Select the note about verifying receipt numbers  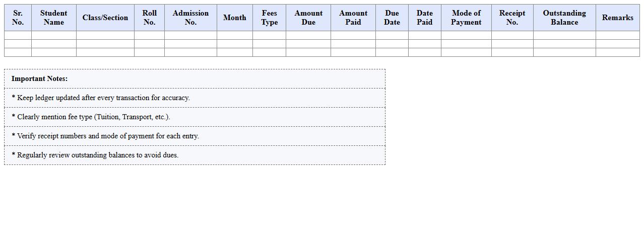[105, 136]
